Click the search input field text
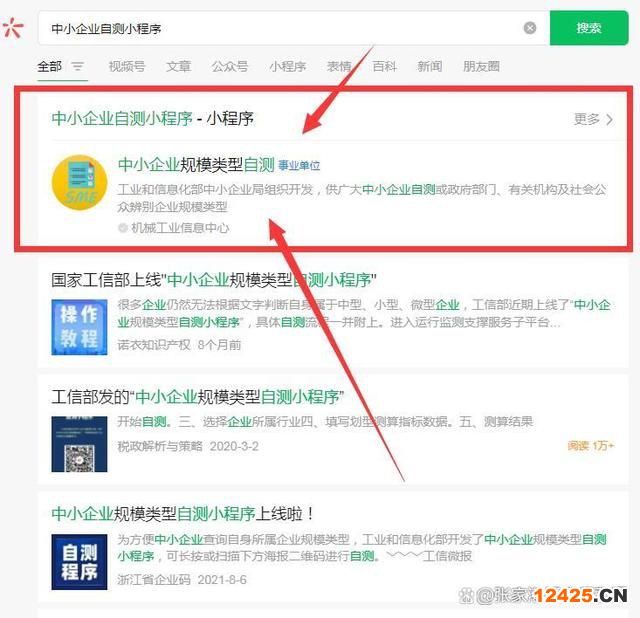Image resolution: width=640 pixels, height=618 pixels. pos(106,29)
